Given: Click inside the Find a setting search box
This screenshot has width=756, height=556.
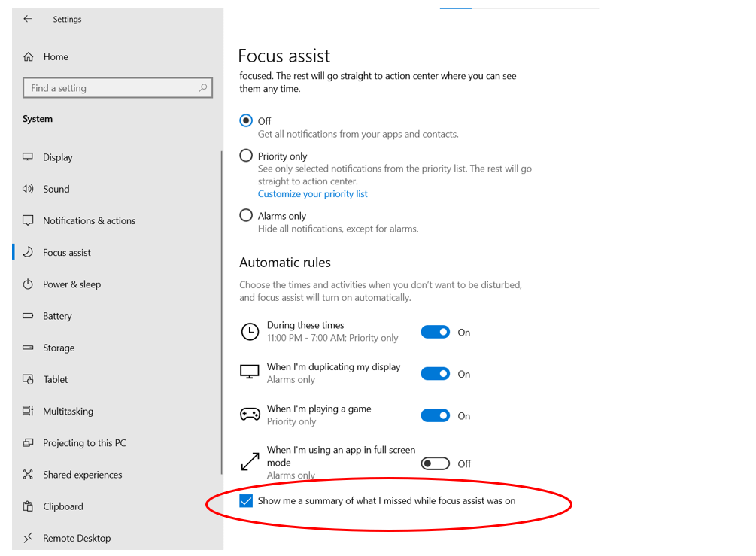Looking at the screenshot, I should 117,87.
